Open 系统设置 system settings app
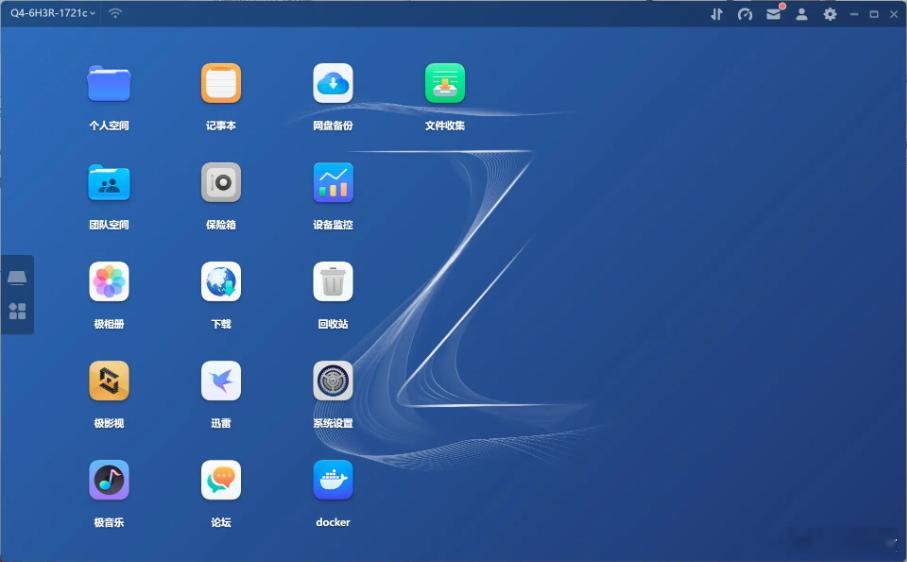The height and width of the screenshot is (562, 907). pos(333,381)
